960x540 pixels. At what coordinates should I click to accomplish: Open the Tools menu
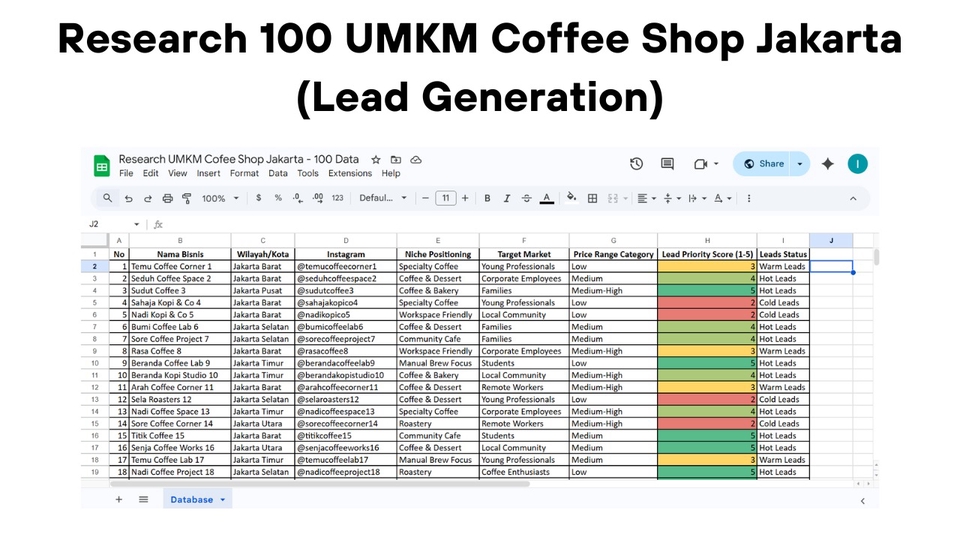click(308, 173)
